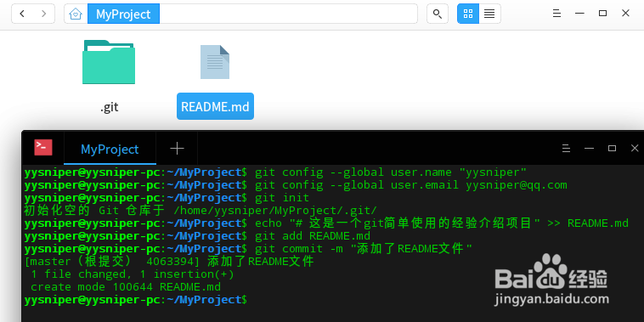This screenshot has height=322, width=644.
Task: Switch to the MyProject terminal tab
Action: [110, 149]
